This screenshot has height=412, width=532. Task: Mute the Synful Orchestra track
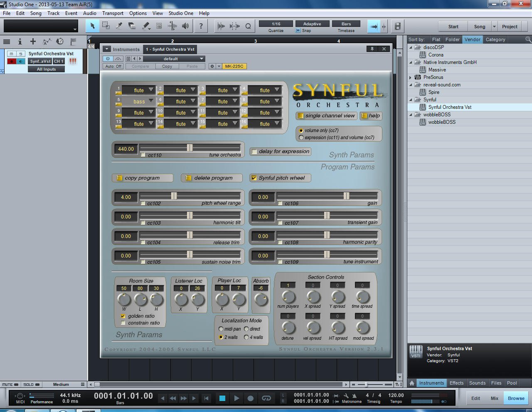coord(11,54)
